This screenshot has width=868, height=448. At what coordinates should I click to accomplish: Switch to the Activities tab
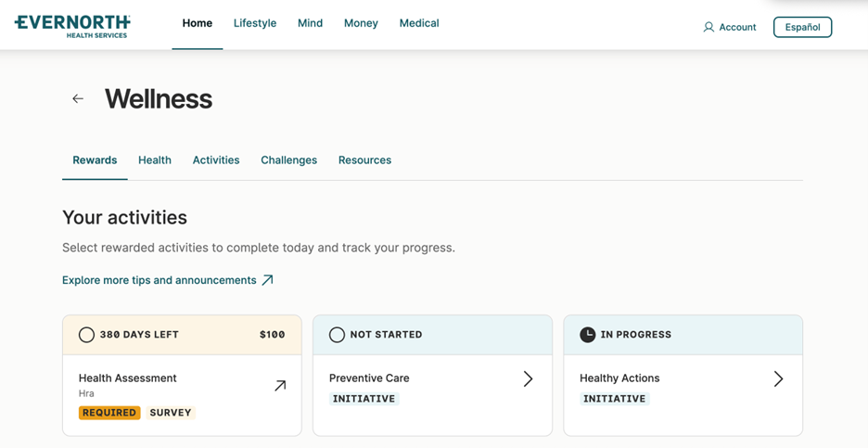tap(216, 160)
